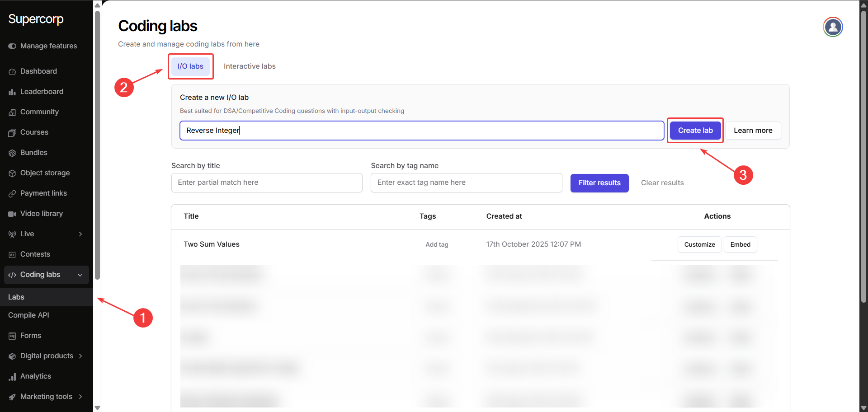Expand the Digital products submenu arrow

[x=80, y=356]
